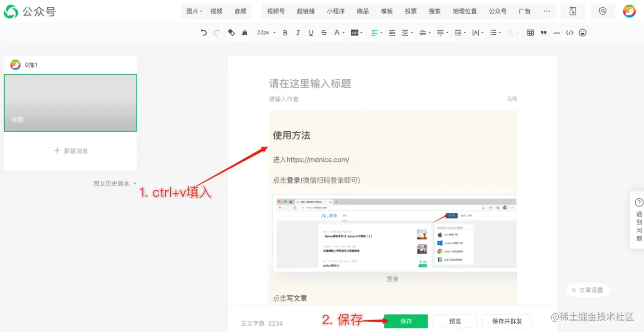This screenshot has width=644, height=332.
Task: Open the font color picker
Action: (x=338, y=32)
